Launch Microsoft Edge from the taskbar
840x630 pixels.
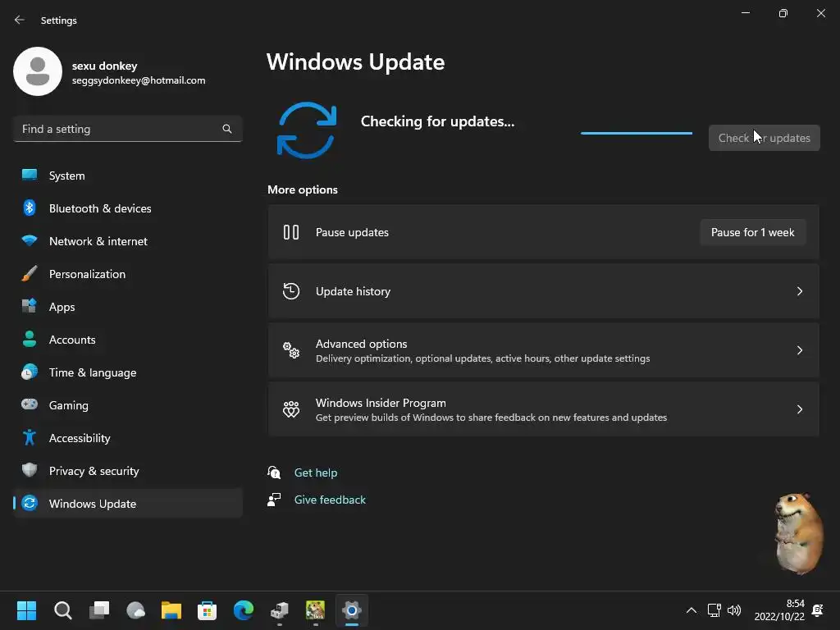tap(244, 610)
